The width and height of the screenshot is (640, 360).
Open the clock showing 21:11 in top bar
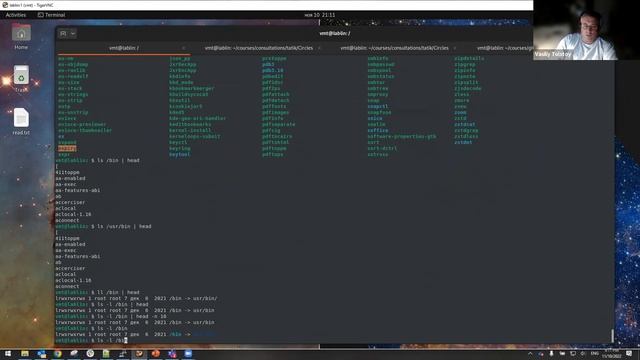pyautogui.click(x=320, y=15)
